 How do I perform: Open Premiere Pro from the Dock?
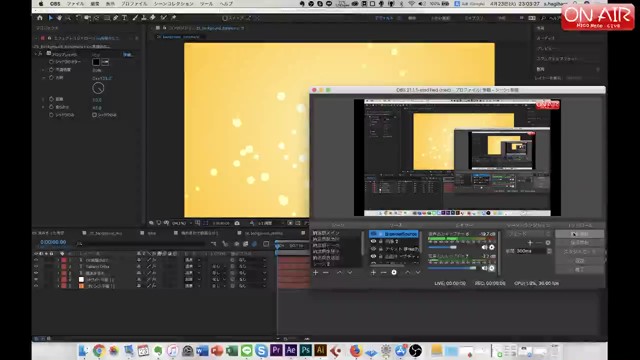click(276, 350)
